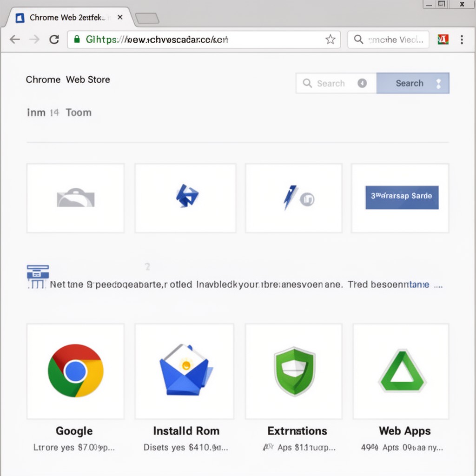The width and height of the screenshot is (476, 476).
Task: Click the Apts subtitle under Web Apps
Action: point(402,448)
